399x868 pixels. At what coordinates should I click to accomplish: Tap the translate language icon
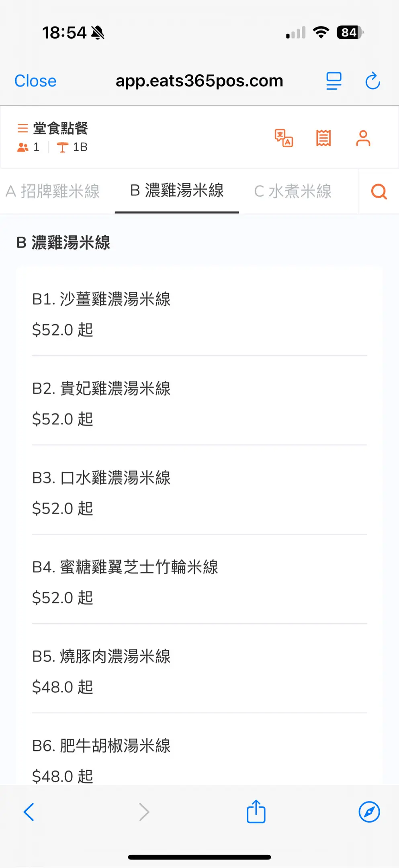pos(284,138)
